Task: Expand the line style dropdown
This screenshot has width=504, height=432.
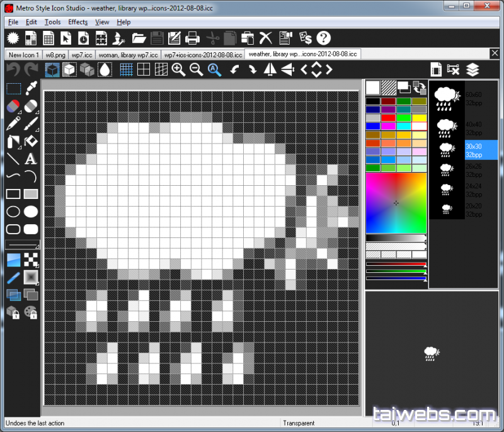Action: tap(22, 244)
